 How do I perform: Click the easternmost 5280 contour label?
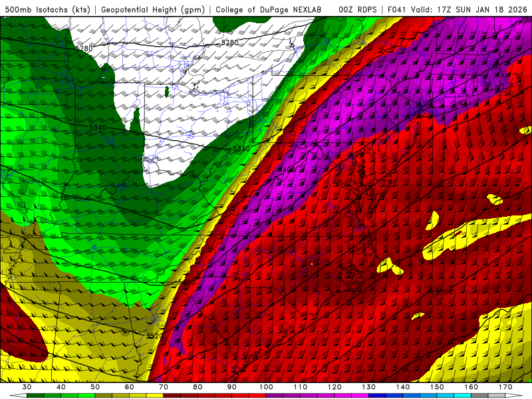pyautogui.click(x=229, y=43)
